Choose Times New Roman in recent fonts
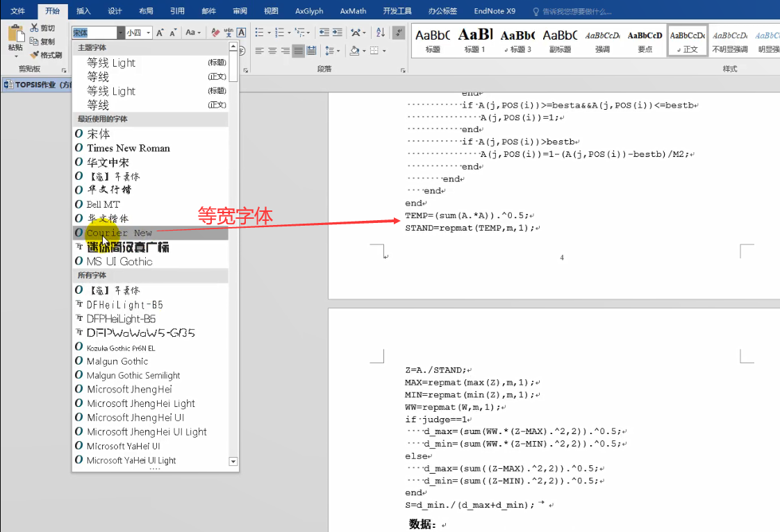The image size is (780, 532). (x=150, y=148)
